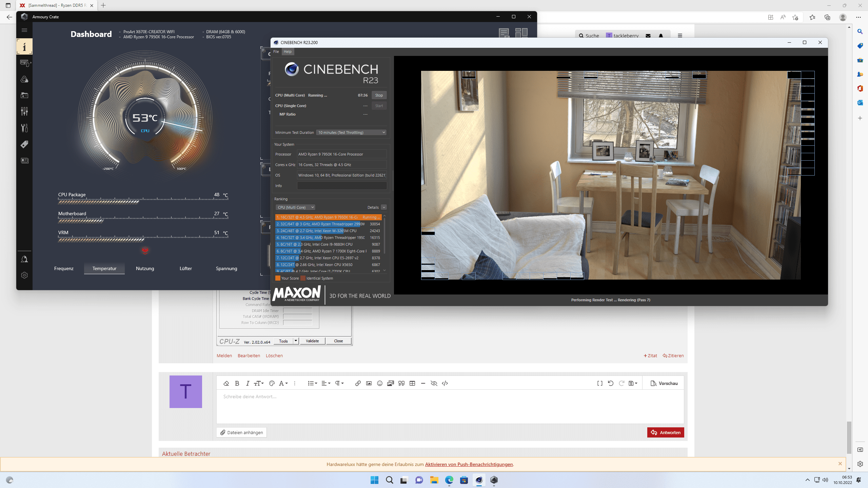Open list options dropdown in editor

point(312,383)
